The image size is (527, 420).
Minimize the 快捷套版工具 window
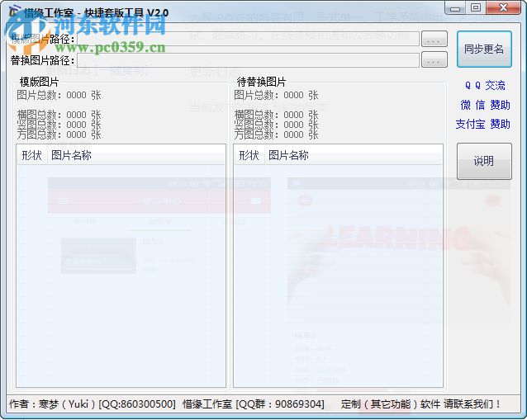coord(455,7)
